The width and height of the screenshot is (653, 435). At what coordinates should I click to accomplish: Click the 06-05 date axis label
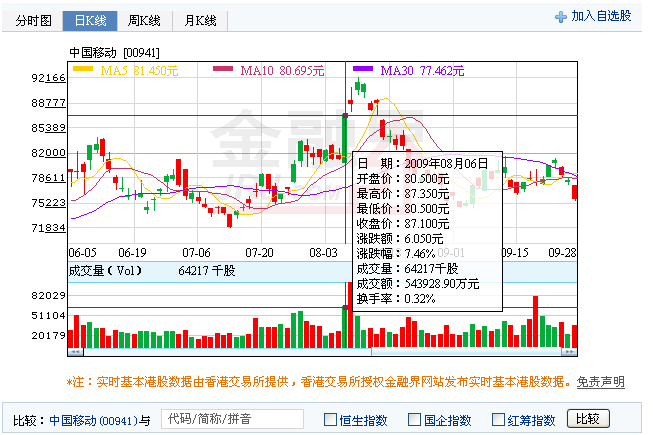(x=82, y=253)
